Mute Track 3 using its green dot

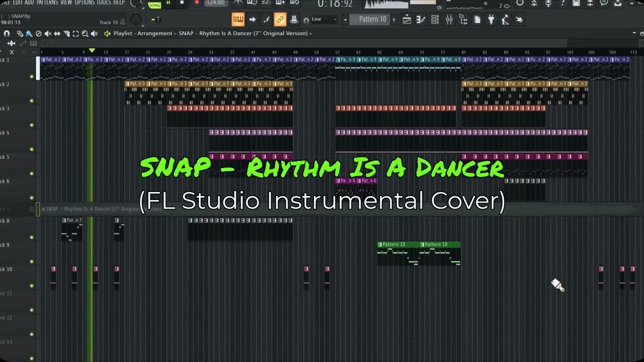32,125
